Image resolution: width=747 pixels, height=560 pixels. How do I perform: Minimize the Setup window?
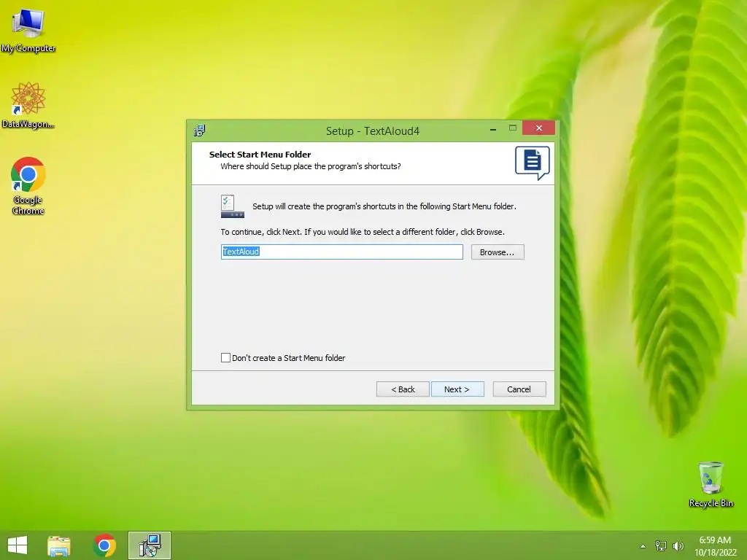[x=493, y=128]
